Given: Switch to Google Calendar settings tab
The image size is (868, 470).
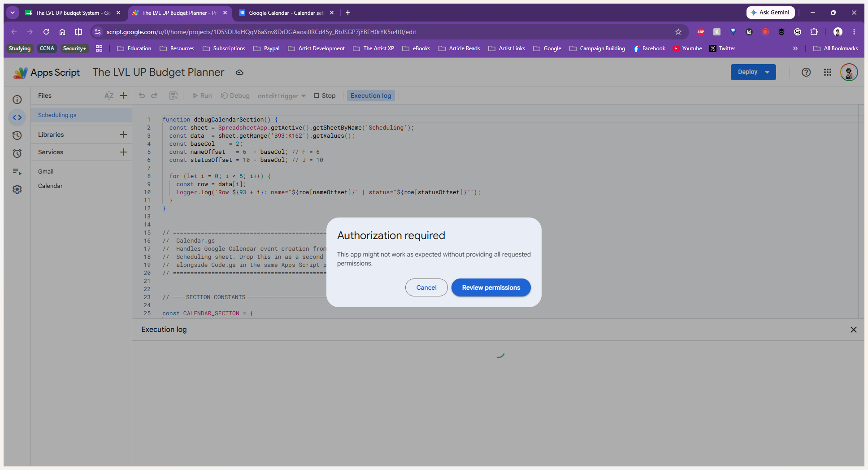Looking at the screenshot, I should (286, 13).
